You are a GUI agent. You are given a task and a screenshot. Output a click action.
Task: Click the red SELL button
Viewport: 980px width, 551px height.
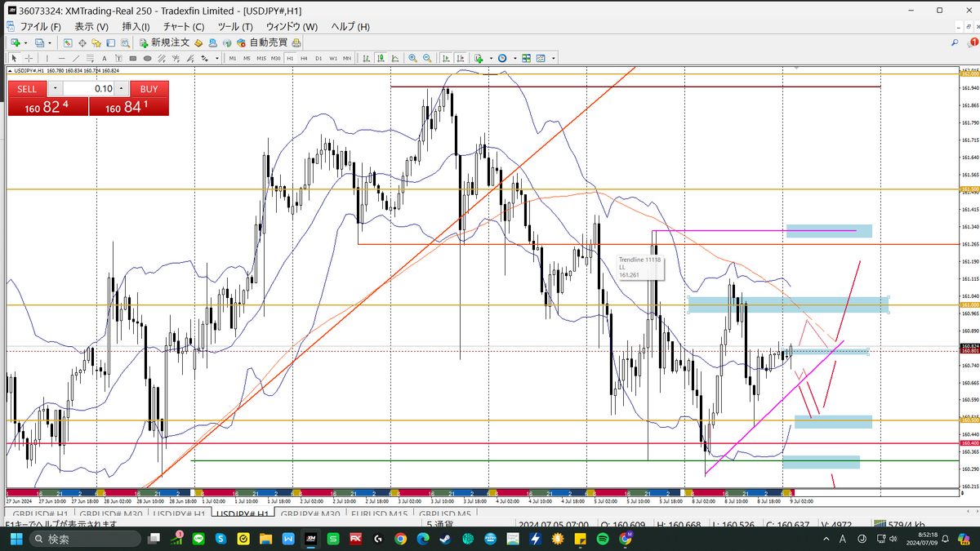(27, 88)
